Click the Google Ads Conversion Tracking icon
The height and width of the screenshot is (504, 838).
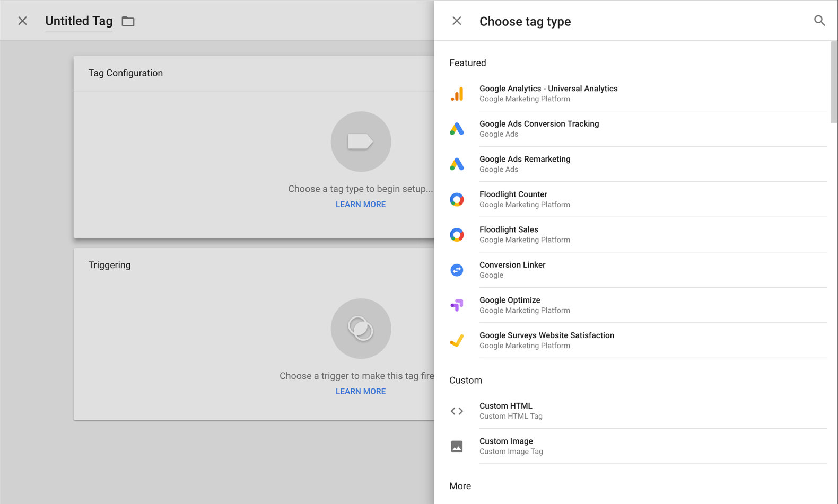pos(457,129)
